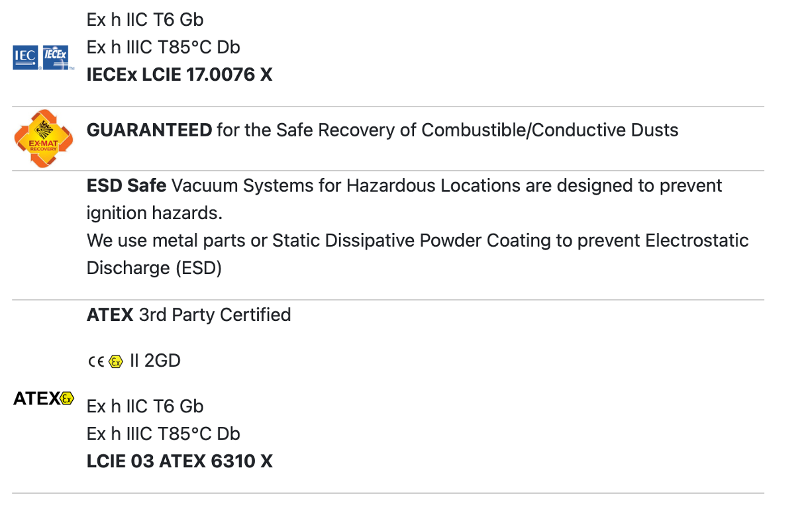Select the LCIE 03 ATEX 6310 X certificate number
This screenshot has height=507, width=812.
tap(179, 461)
